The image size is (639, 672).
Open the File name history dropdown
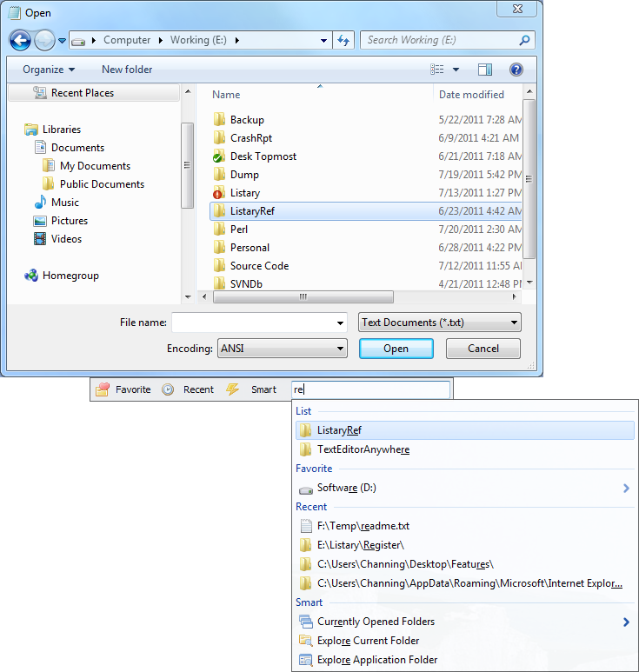click(x=340, y=323)
